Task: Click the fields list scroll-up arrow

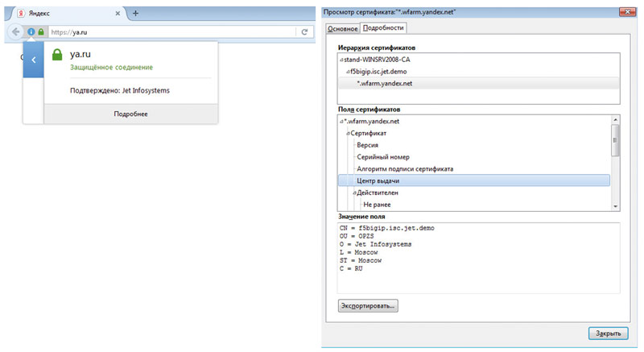Action: pos(615,120)
